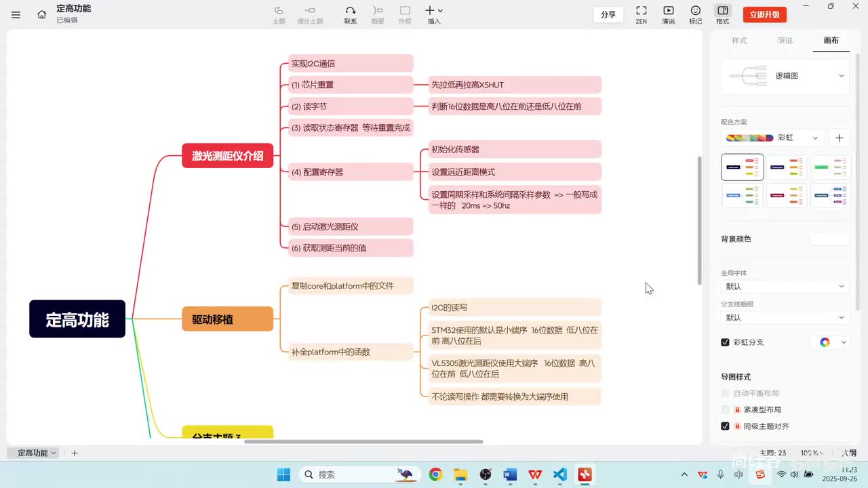Open the 背景颜色 background color swatch

point(829,239)
